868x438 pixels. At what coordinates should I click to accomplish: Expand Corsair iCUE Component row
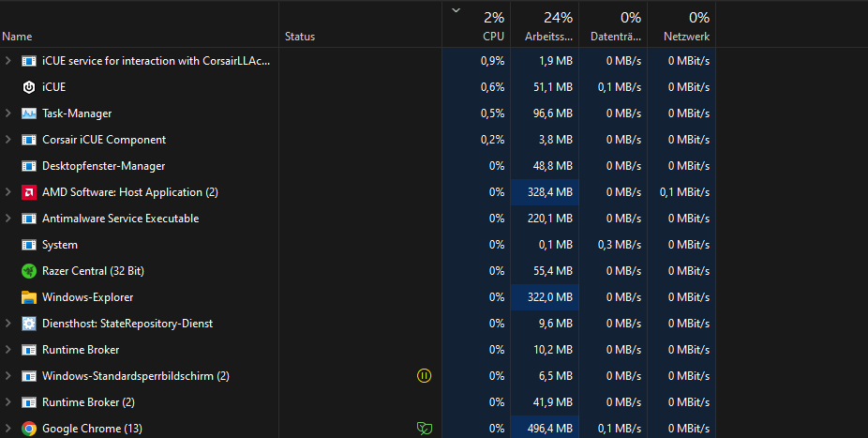click(7, 140)
